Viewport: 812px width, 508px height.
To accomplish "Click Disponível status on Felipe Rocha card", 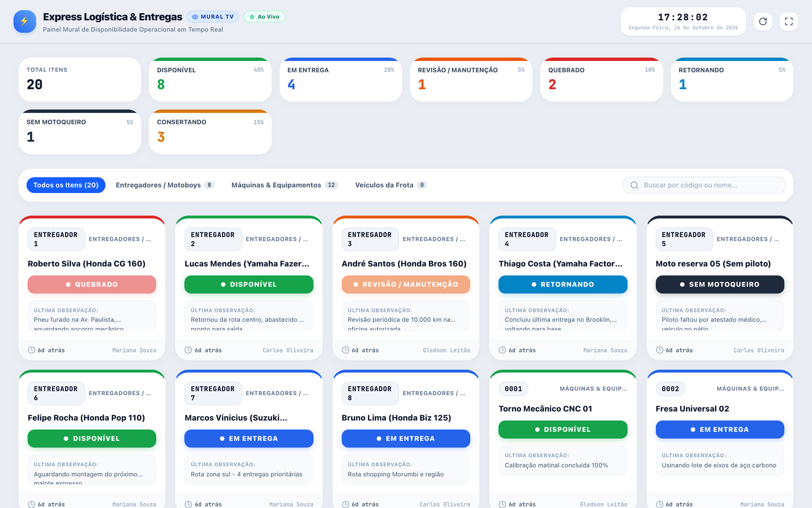I will point(92,438).
